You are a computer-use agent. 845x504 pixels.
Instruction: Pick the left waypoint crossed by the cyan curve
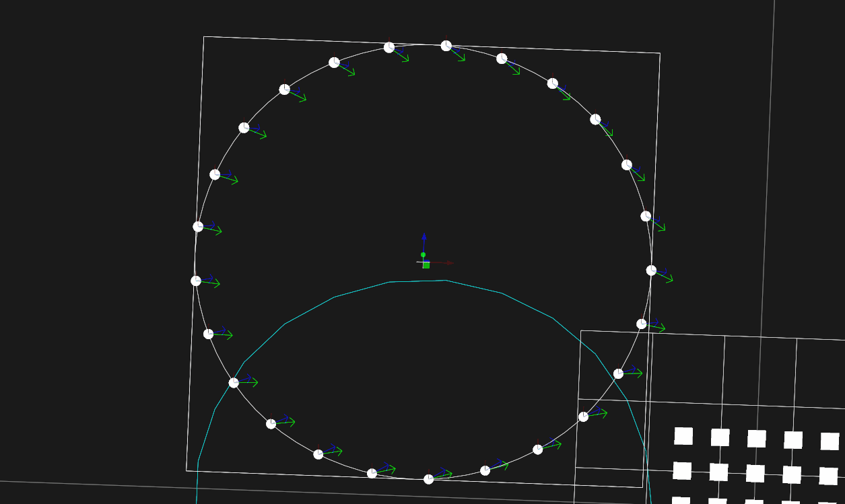[x=234, y=382]
